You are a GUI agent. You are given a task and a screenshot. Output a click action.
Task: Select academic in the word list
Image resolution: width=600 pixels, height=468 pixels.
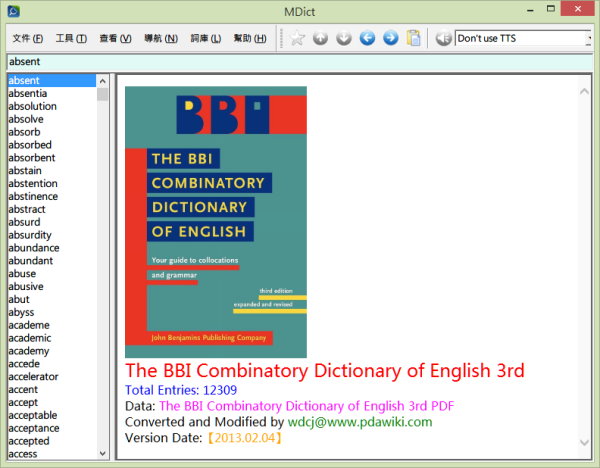click(x=29, y=338)
